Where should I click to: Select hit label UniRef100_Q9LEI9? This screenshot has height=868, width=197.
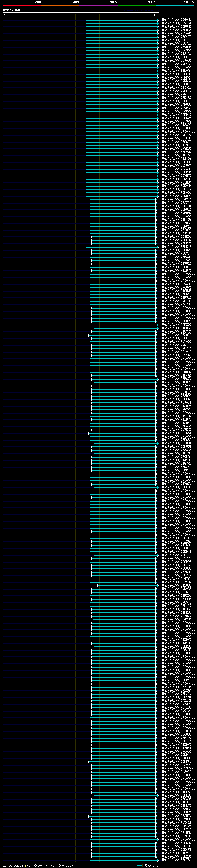pos(176,101)
